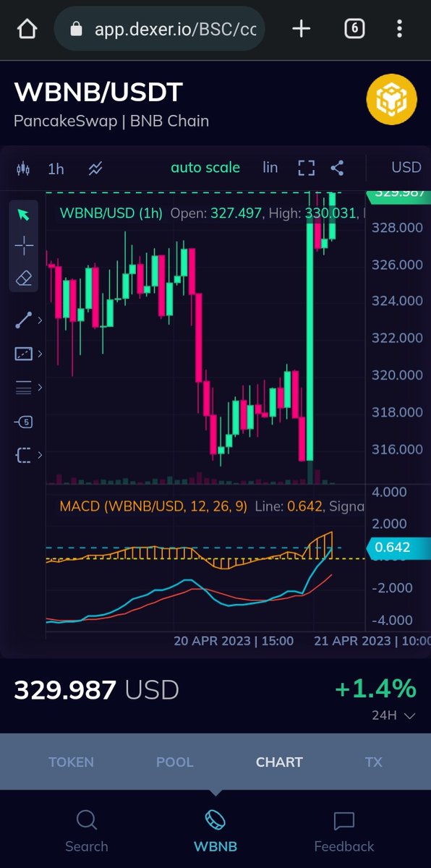This screenshot has height=868, width=431.
Task: Select the dashed selection bracket tool
Action: tap(24, 455)
